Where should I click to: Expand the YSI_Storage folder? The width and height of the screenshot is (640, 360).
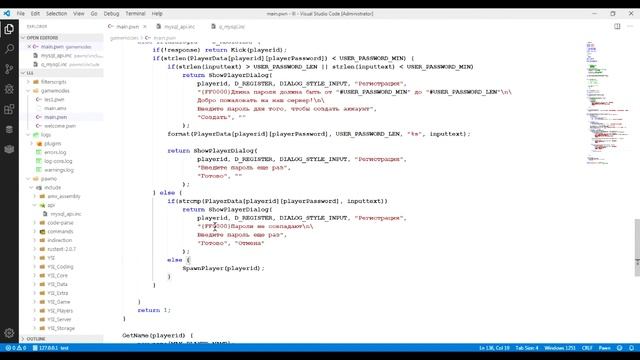(x=61, y=328)
